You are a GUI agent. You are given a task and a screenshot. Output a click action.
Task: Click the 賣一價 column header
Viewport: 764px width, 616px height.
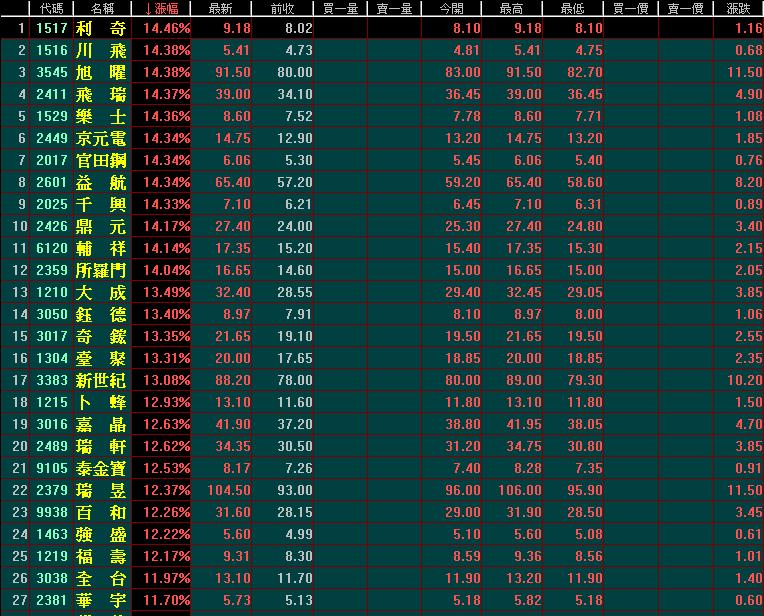coord(686,8)
